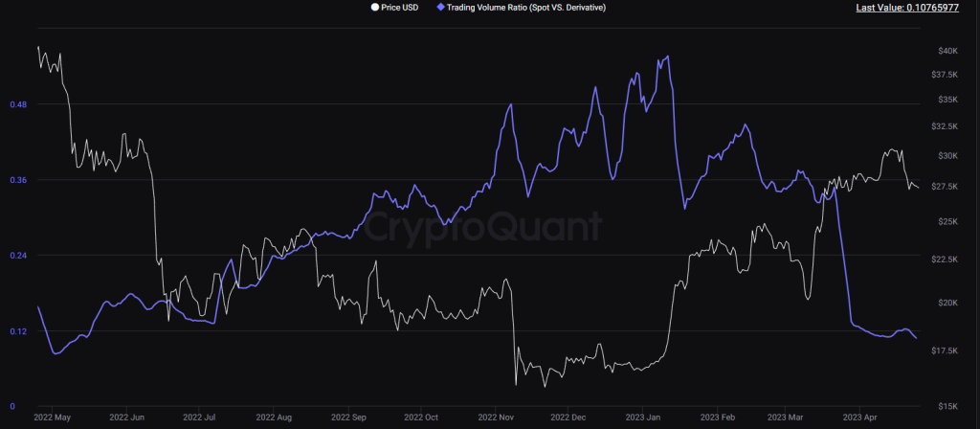Click the 2023 Feb date label
Image resolution: width=980 pixels, height=429 pixels.
coord(718,417)
